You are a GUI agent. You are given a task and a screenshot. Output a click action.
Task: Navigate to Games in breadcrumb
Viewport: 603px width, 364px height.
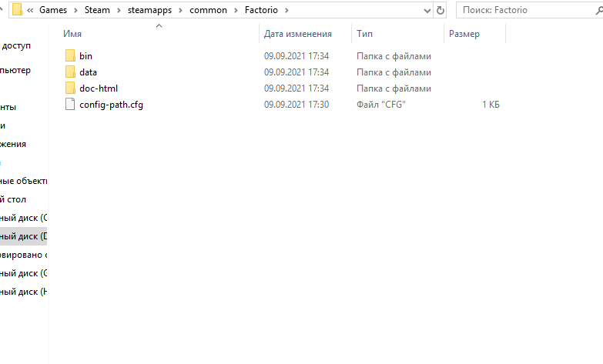(53, 10)
